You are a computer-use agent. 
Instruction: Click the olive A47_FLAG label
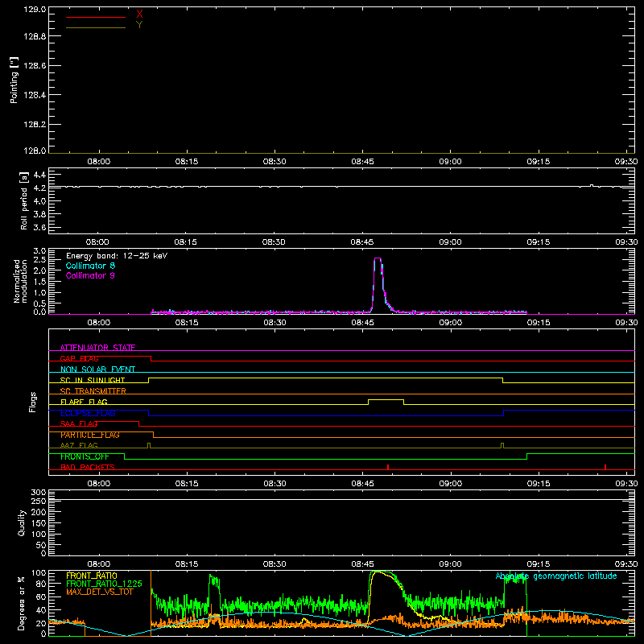point(79,445)
